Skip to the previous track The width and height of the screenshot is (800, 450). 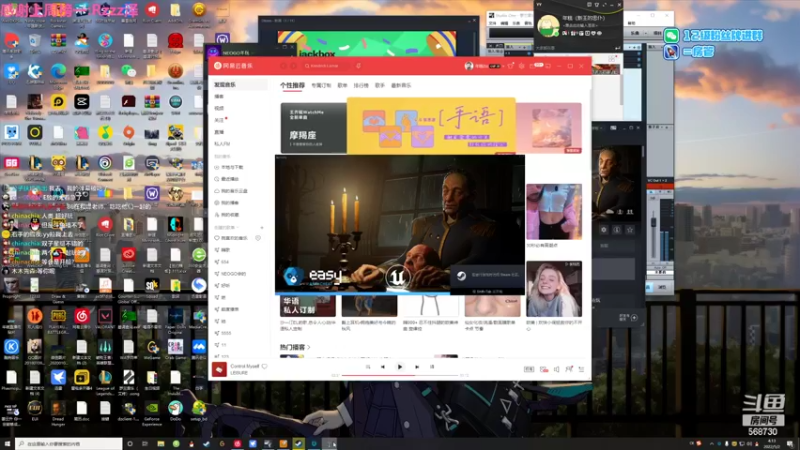[383, 367]
